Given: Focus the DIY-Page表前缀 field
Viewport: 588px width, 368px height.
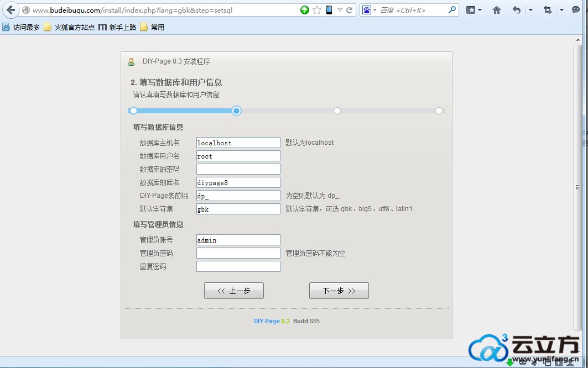Looking at the screenshot, I should pos(238,196).
